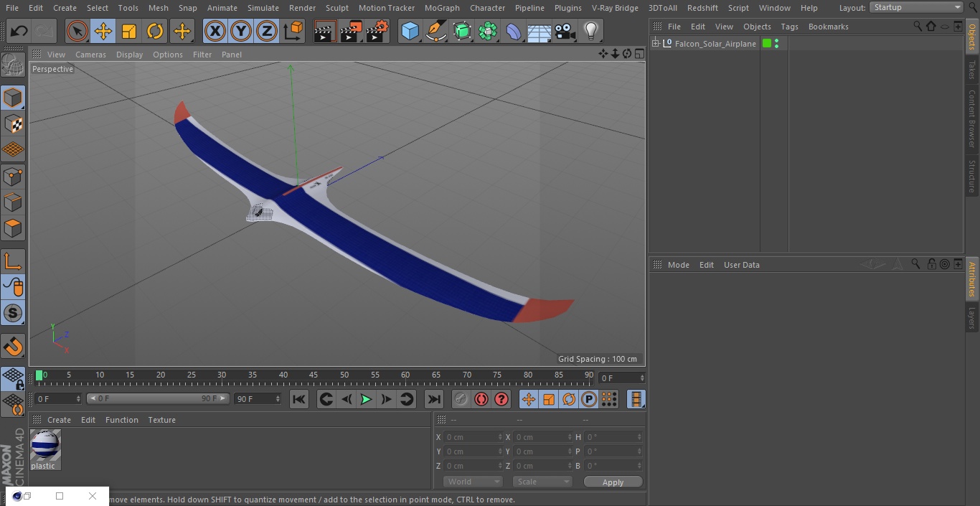Viewport: 980px width, 506px height.
Task: Expand Falcon_Solar_Airplane object tree
Action: pos(656,44)
